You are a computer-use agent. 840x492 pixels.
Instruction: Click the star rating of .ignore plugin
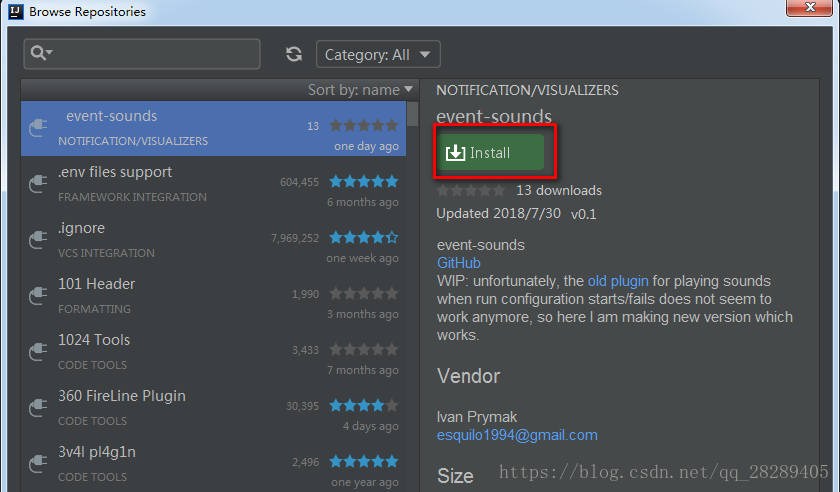pos(364,237)
